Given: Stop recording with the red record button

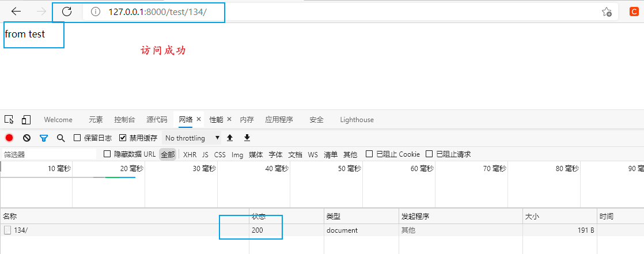Looking at the screenshot, I should point(9,138).
